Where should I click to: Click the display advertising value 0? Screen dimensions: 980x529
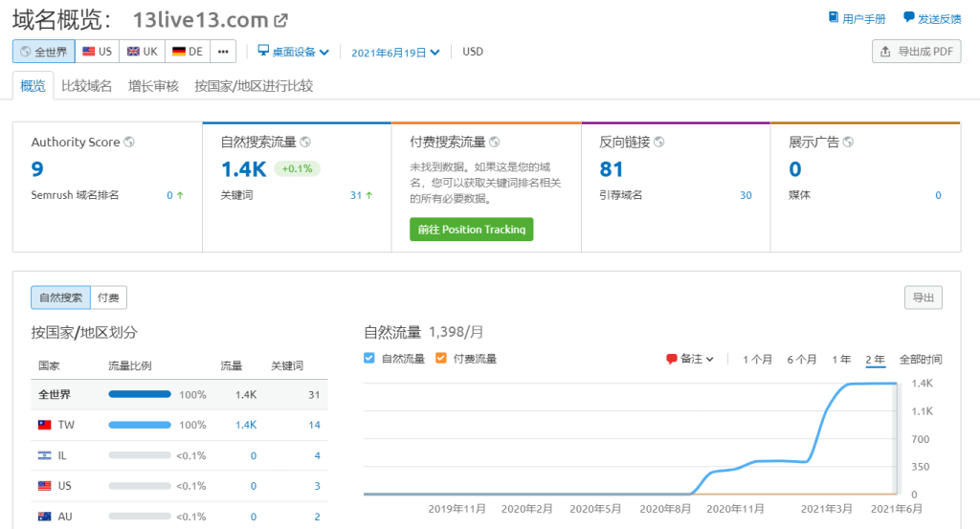pyautogui.click(x=795, y=169)
